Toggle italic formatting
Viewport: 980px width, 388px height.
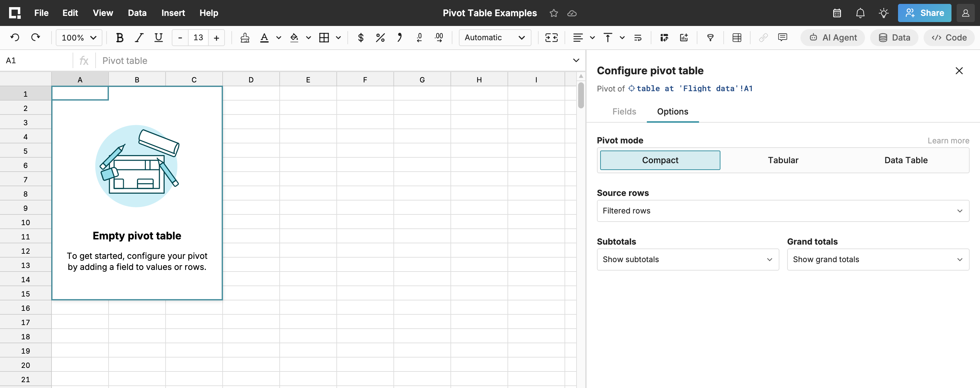(139, 37)
